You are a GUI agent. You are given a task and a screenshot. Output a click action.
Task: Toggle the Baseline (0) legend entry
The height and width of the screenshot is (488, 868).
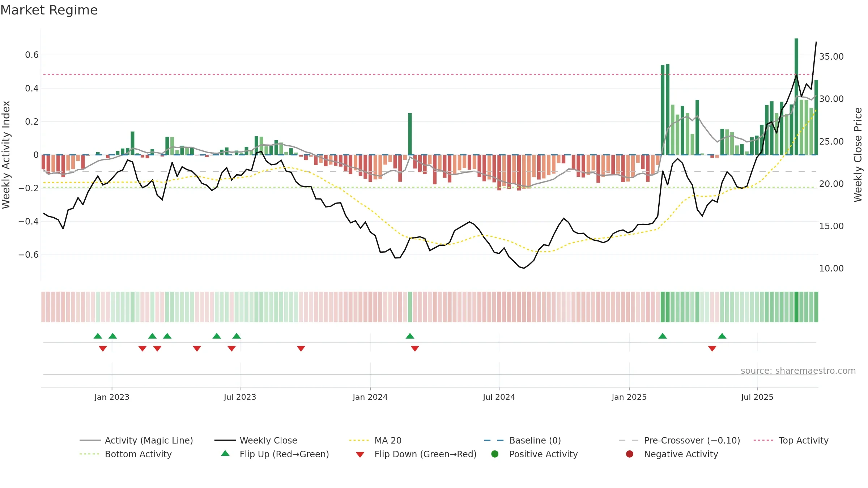pyautogui.click(x=522, y=440)
